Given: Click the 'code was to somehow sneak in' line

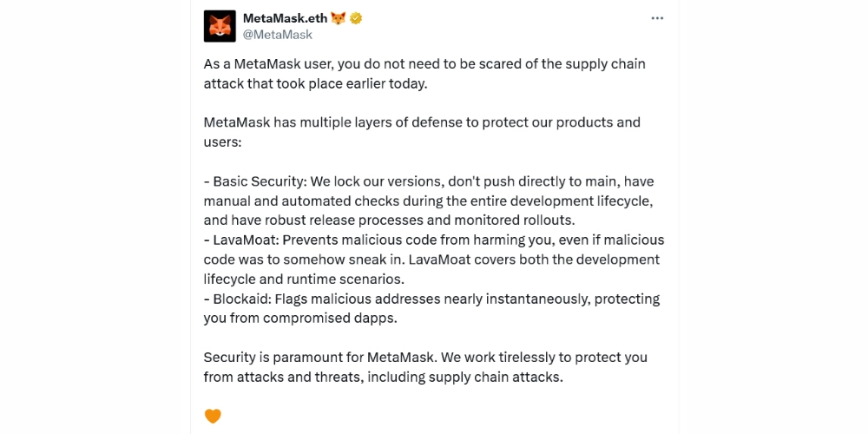Looking at the screenshot, I should pos(431,260).
